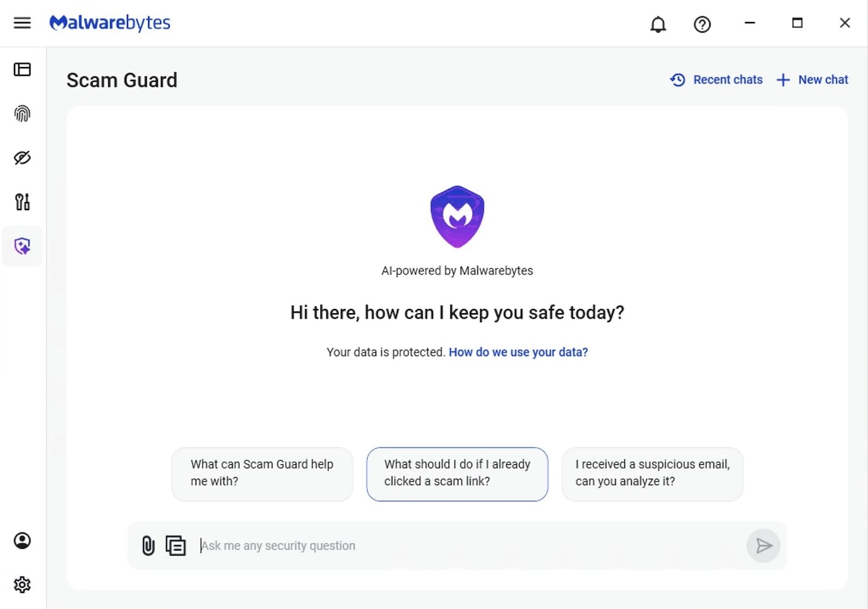Image resolution: width=868 pixels, height=609 pixels.
Task: Choose "What can Scam Guard help me with?" suggestion
Action: (262, 473)
